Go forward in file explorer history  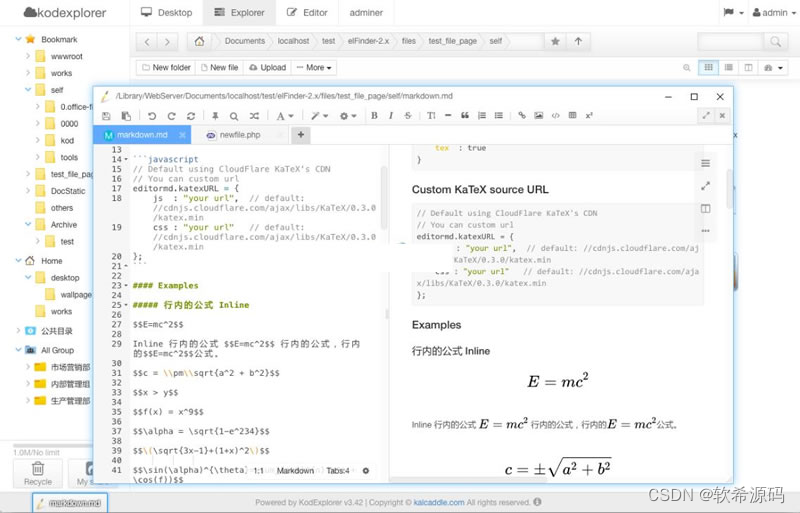167,42
